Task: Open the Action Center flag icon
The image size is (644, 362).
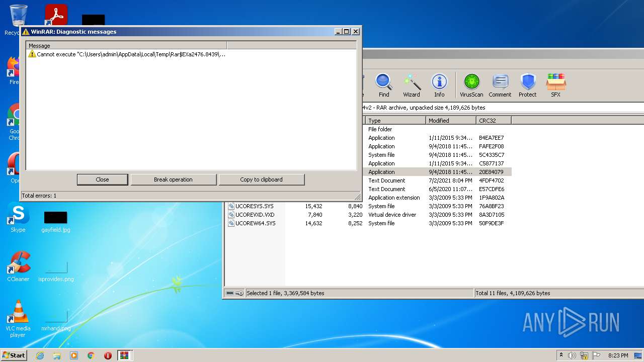Action: 596,355
